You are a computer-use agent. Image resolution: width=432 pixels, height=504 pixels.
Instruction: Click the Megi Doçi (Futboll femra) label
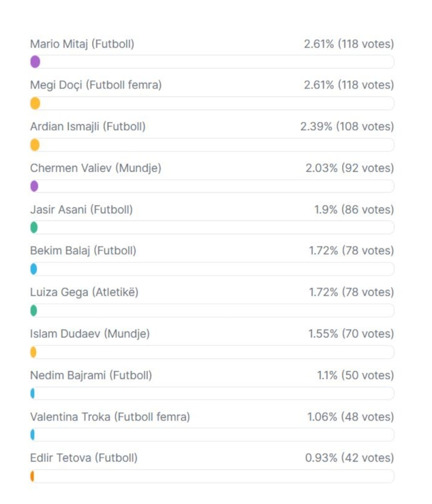96,85
